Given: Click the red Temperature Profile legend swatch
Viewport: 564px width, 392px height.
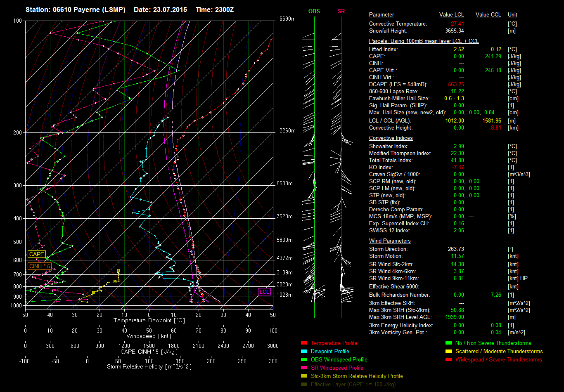Looking at the screenshot, I should [x=304, y=343].
